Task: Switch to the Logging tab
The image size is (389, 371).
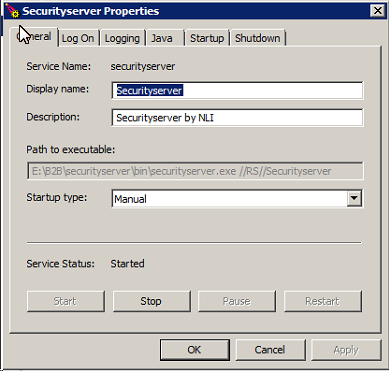Action: coord(122,38)
